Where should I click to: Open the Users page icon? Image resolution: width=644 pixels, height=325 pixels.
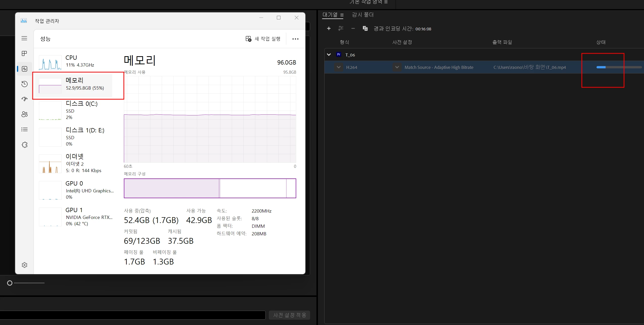tap(24, 114)
